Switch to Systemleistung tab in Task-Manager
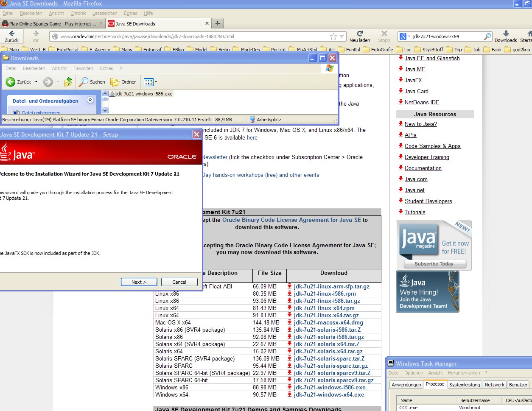532x411 pixels. [x=465, y=385]
